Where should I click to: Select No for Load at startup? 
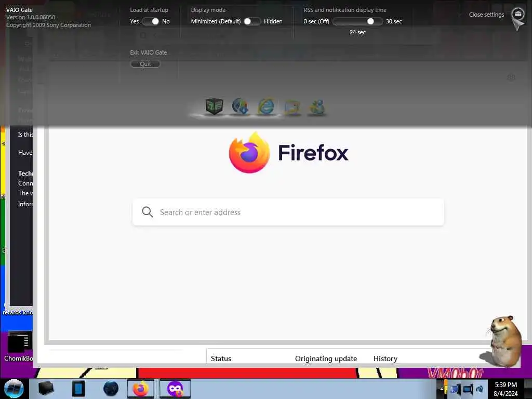coord(166,21)
